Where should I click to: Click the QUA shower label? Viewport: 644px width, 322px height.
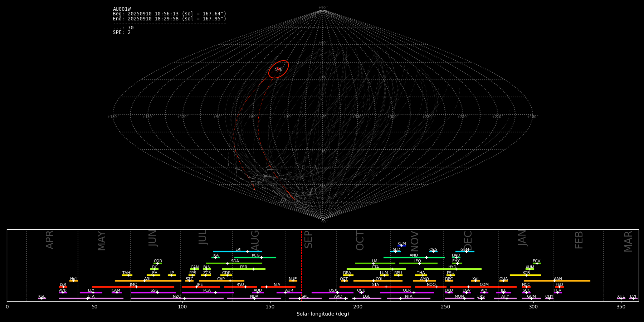(x=503, y=279)
